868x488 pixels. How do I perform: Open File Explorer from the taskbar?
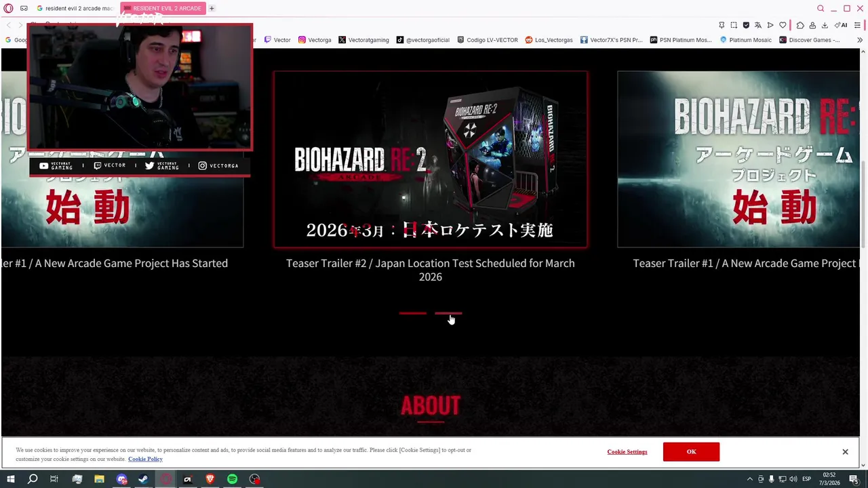point(99,479)
